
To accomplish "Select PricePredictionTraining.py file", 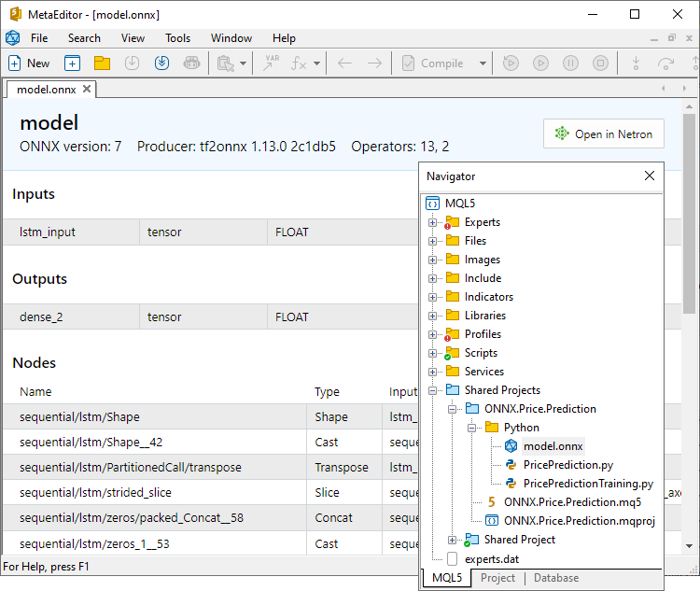I will coord(588,484).
